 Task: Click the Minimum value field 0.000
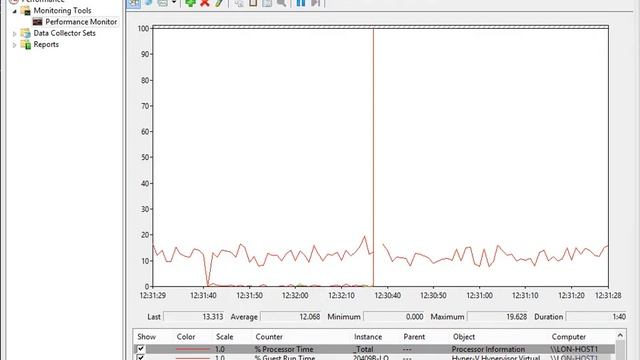pos(394,317)
